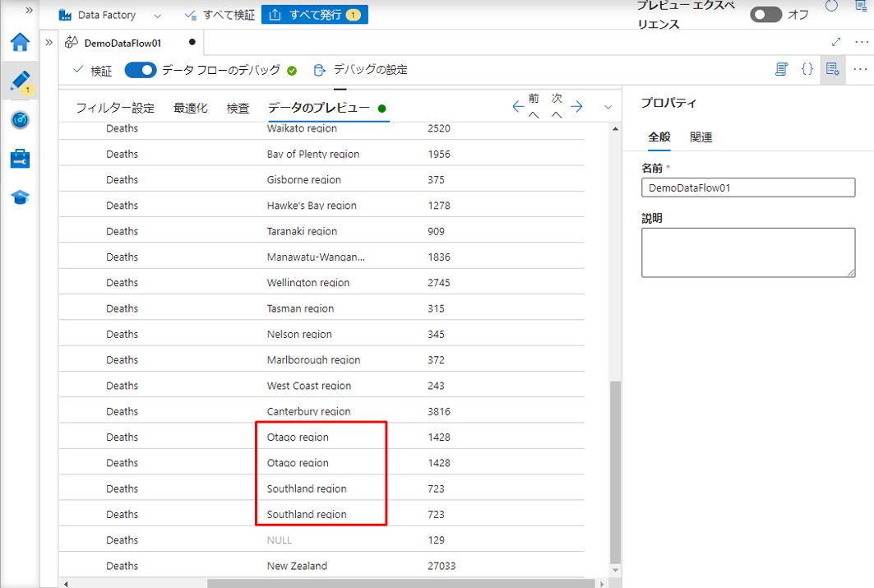Open the script document icon in toolbar

pos(781,70)
